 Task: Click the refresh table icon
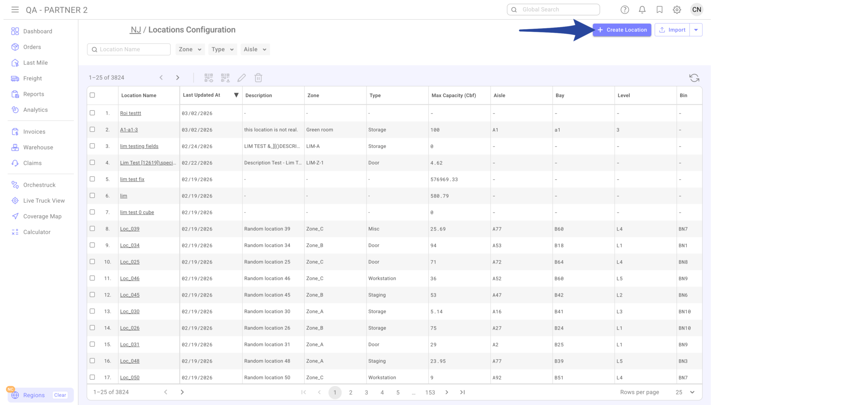tap(694, 78)
